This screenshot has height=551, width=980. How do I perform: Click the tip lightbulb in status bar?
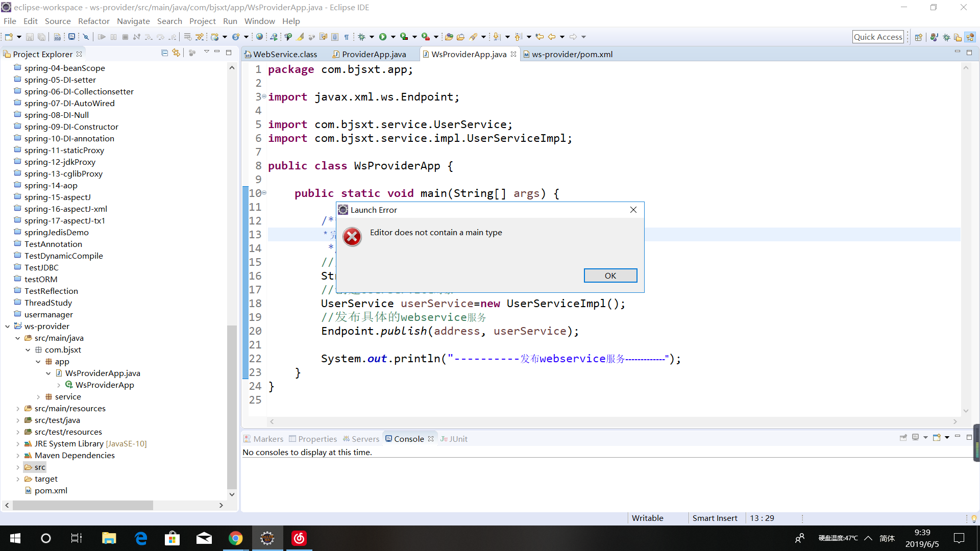coord(974,518)
